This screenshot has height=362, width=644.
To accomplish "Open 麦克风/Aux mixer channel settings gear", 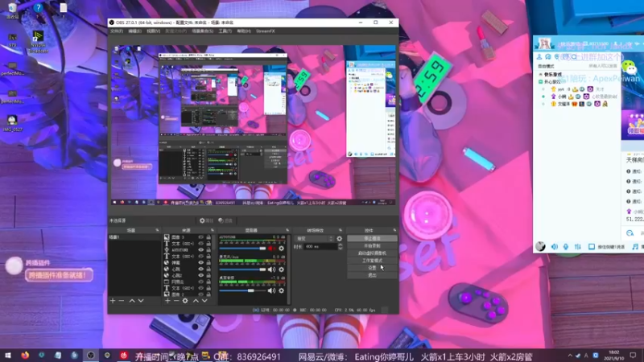I will [281, 269].
